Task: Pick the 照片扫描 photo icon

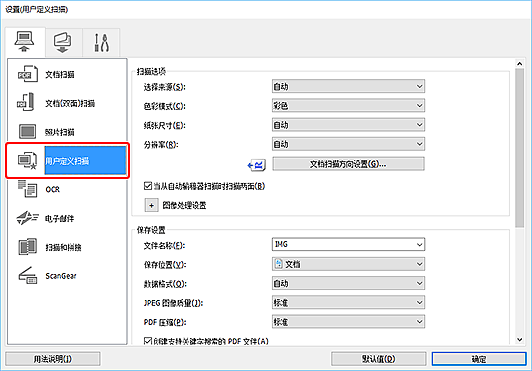Action: pyautogui.click(x=27, y=132)
